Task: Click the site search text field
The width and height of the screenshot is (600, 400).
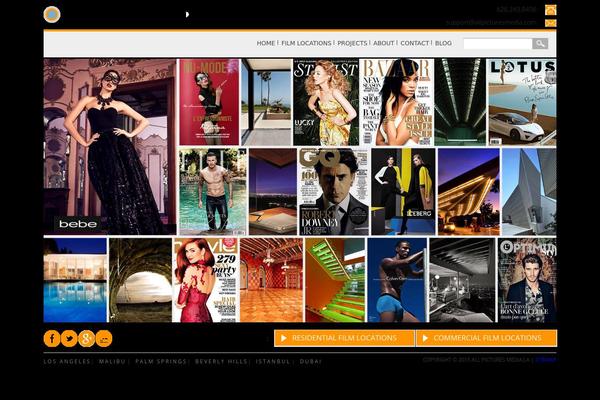Action: [497, 43]
